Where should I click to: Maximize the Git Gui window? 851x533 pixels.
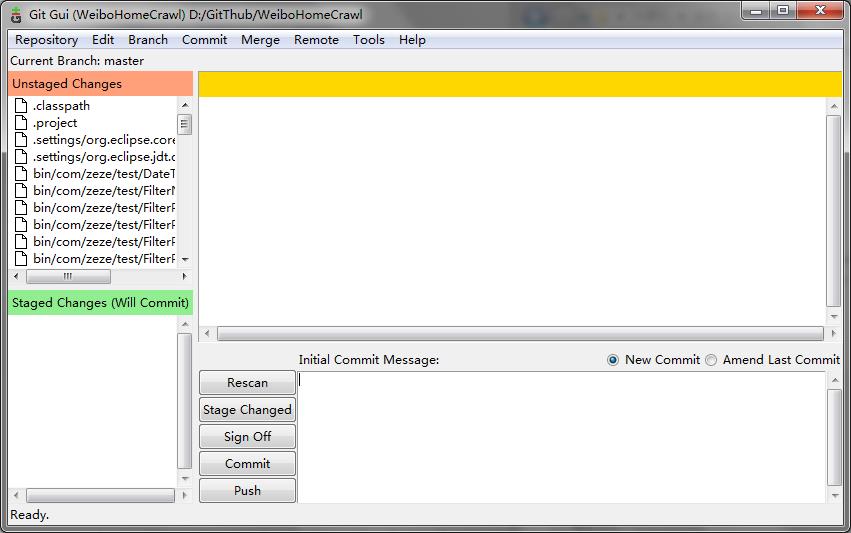coord(783,10)
